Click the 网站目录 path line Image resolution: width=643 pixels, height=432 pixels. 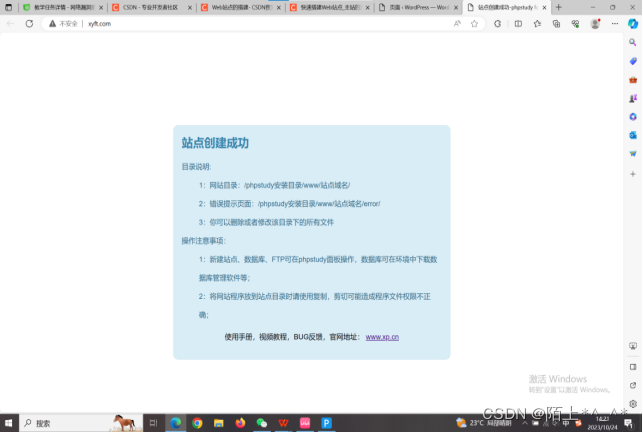(x=274, y=185)
